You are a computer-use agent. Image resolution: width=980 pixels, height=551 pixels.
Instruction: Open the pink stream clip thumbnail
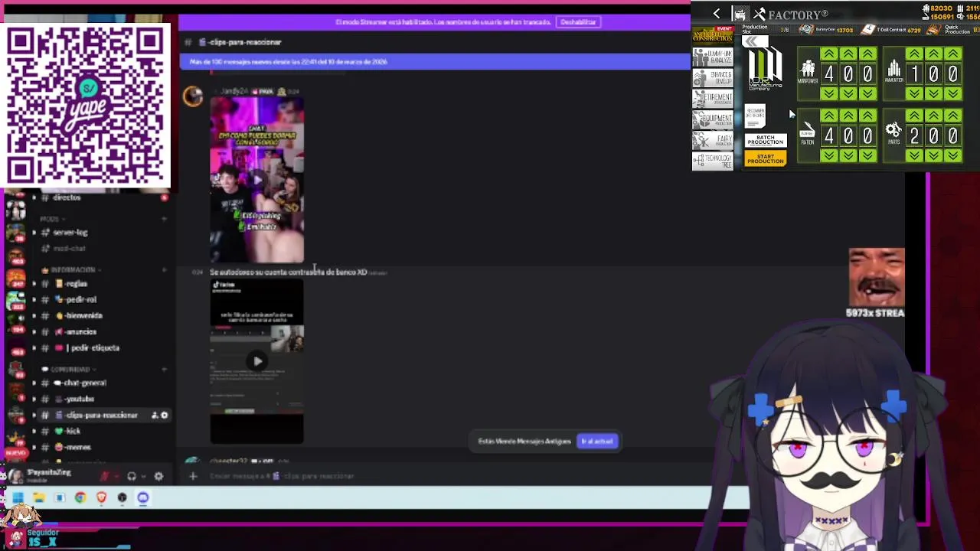tap(257, 180)
